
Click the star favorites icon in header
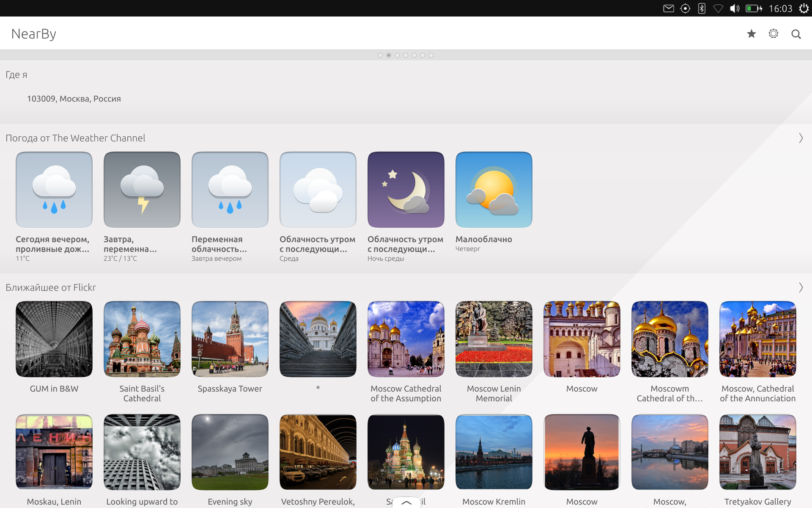(x=751, y=34)
